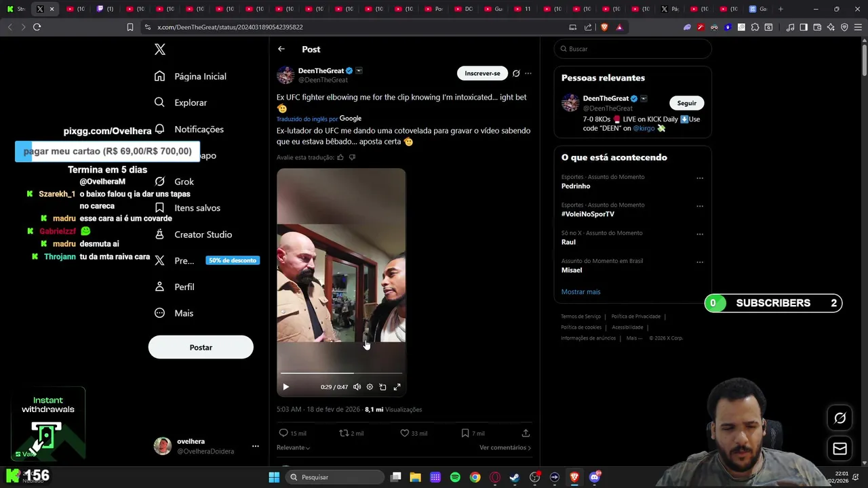868x488 pixels.
Task: Open options for the Misael trend
Action: pyautogui.click(x=700, y=262)
